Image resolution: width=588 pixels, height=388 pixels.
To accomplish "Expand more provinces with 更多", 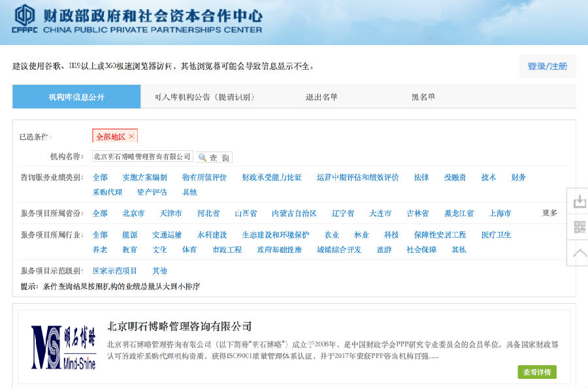I will pyautogui.click(x=549, y=213).
